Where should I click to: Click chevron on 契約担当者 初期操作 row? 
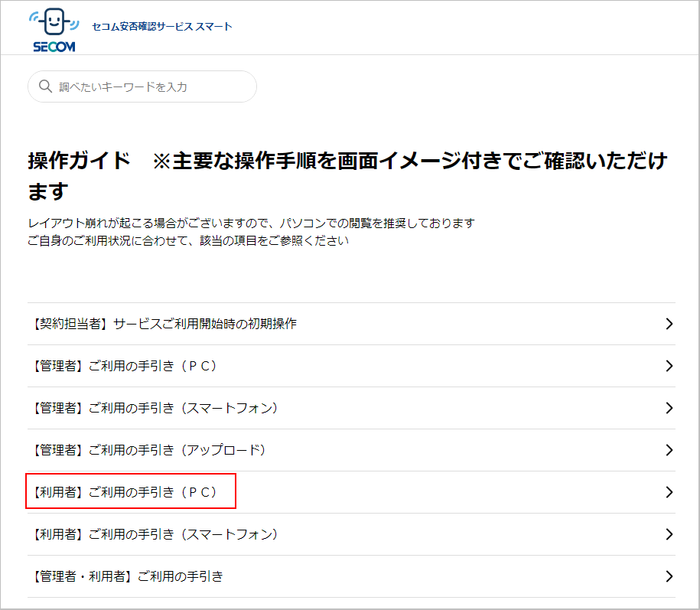tap(669, 324)
